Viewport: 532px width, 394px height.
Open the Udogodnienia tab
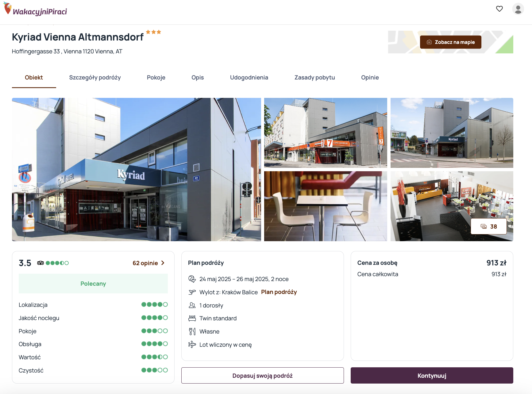tap(249, 78)
